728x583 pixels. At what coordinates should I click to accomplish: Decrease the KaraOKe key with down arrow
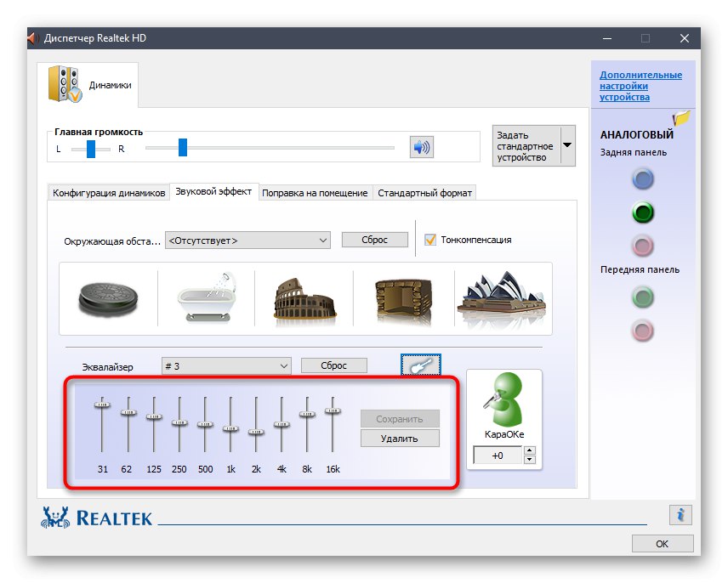pyautogui.click(x=529, y=459)
